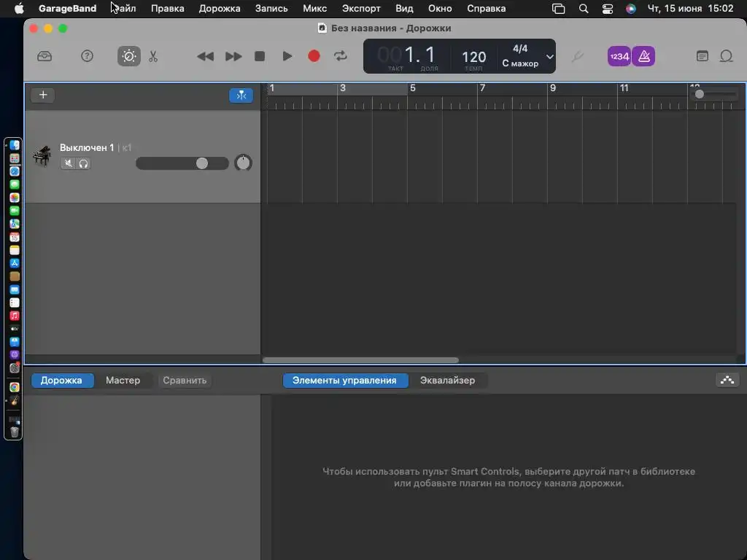Open the Окно menu
Screen dimensions: 747x560
(x=440, y=9)
